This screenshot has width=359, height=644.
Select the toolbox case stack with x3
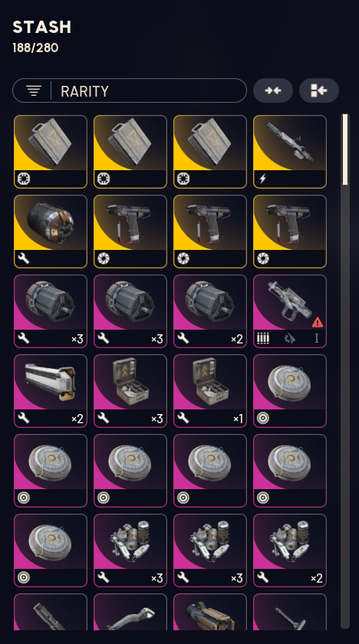point(130,390)
